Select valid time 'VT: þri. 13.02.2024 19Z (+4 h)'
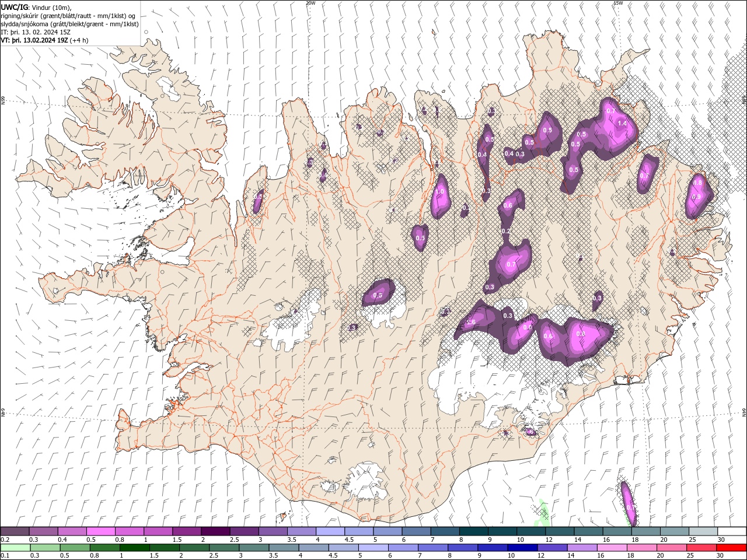Viewport: 747px width, 560px height. pos(45,40)
